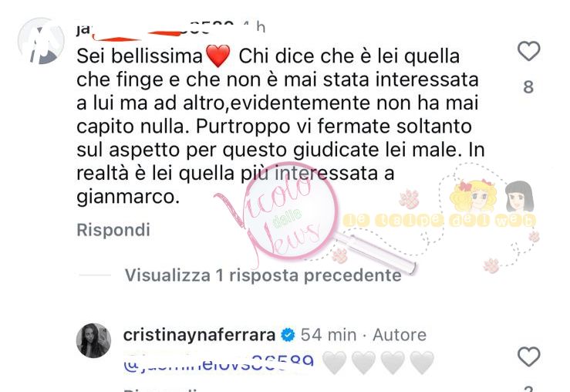This screenshot has height=392, width=570.
Task: Like the comment starting 'Sei bellissima'
Action: coord(528,51)
